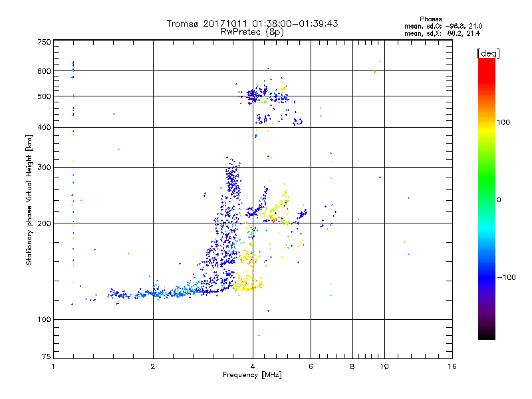Click the x-axis tick label '2'
This screenshot has width=532, height=399.
153,366
